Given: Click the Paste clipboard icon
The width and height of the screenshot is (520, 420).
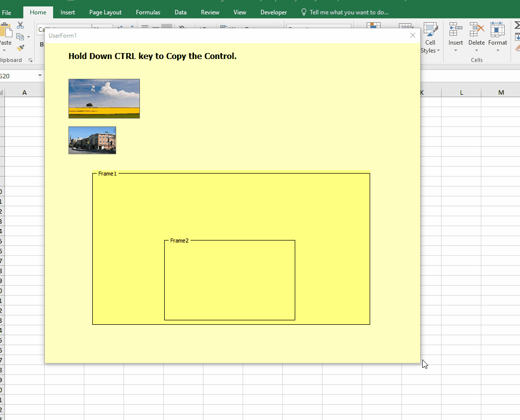Looking at the screenshot, I should (x=5, y=30).
